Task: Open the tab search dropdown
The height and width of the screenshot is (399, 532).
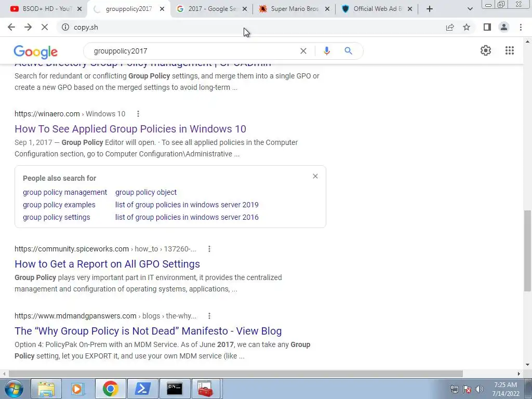Action: pyautogui.click(x=470, y=9)
